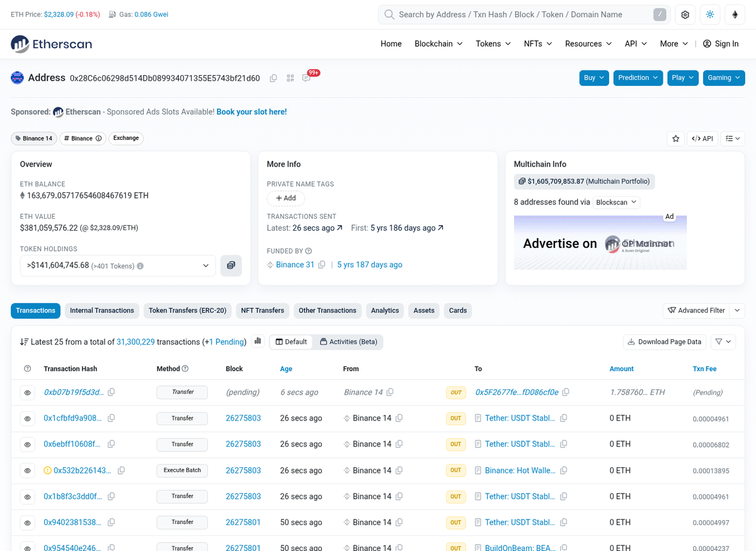This screenshot has width=756, height=551.
Task: Open the NFT holdings button beside token dropdown
Action: pos(231,265)
